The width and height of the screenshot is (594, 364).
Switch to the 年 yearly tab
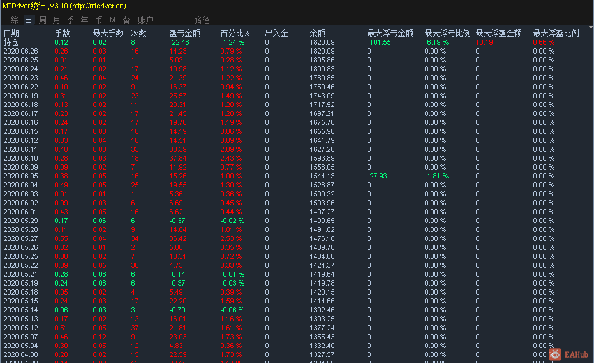point(84,20)
